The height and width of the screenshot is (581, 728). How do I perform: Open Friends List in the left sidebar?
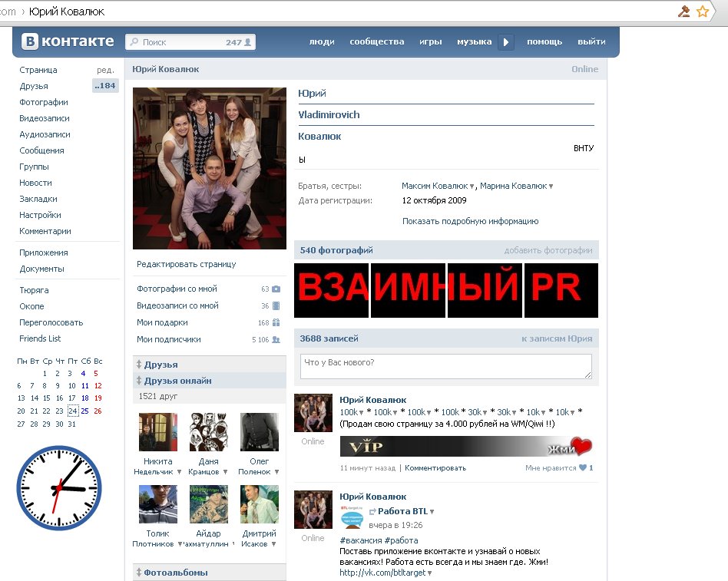(40, 338)
